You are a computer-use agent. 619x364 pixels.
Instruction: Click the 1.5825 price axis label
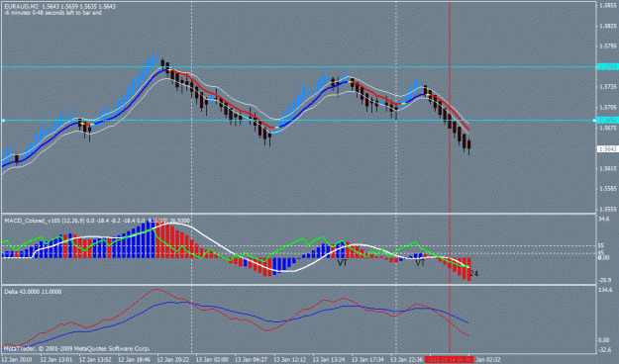[608, 26]
